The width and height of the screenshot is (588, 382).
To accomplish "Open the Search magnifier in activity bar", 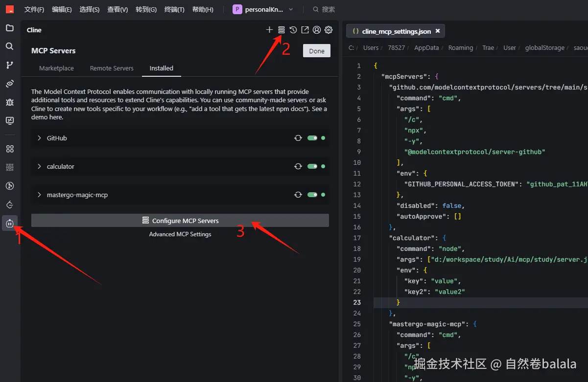I will point(9,46).
